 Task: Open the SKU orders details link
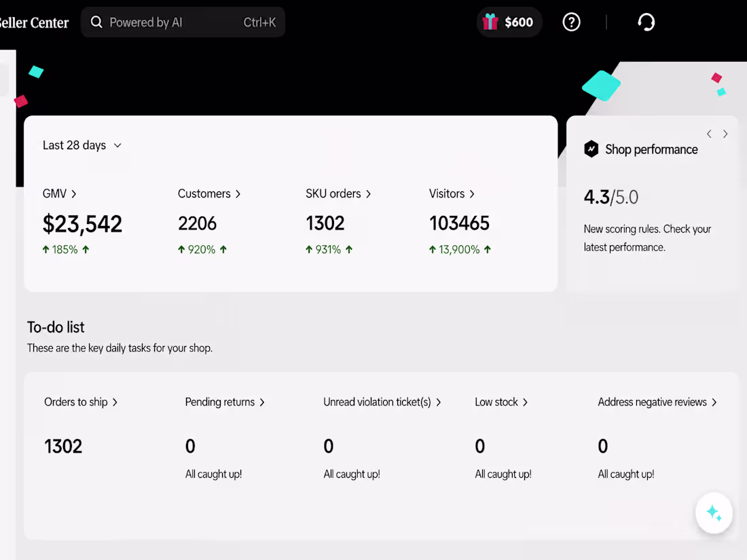click(x=338, y=194)
